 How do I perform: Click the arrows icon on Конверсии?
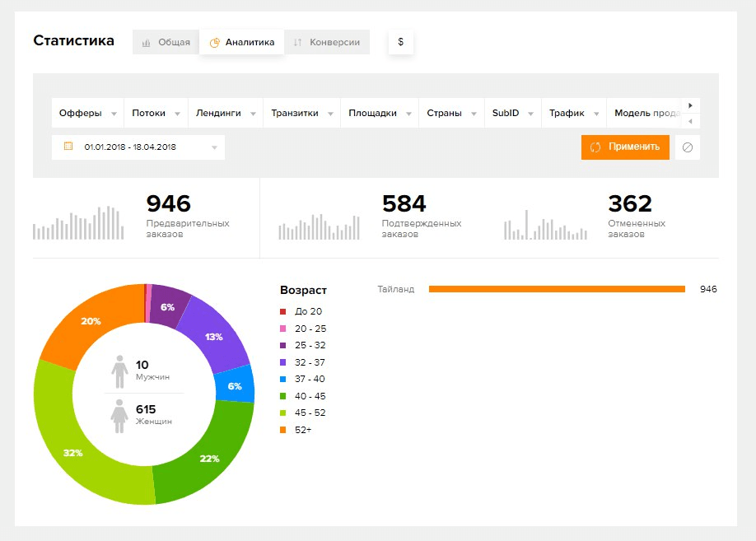[298, 43]
